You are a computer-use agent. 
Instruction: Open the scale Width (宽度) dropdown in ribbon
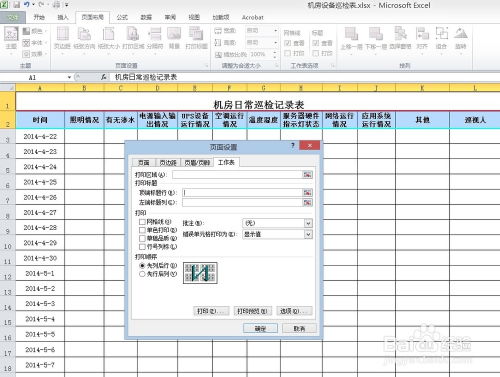coord(275,31)
